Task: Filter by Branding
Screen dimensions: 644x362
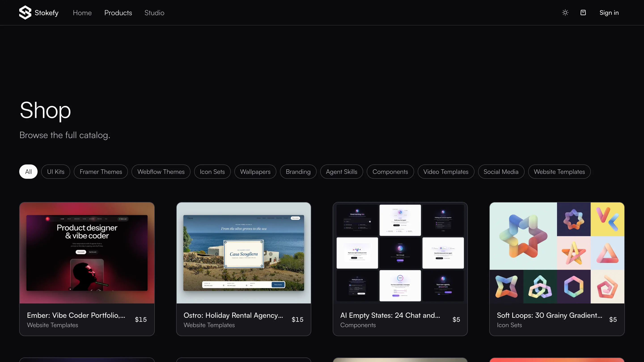Action: pyautogui.click(x=298, y=172)
